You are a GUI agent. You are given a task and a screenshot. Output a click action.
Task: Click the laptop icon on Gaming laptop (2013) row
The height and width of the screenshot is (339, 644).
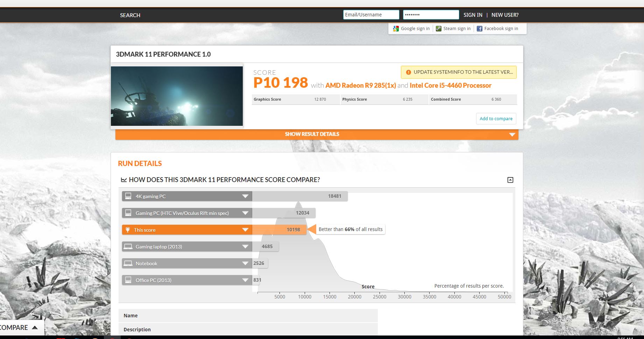(x=128, y=247)
